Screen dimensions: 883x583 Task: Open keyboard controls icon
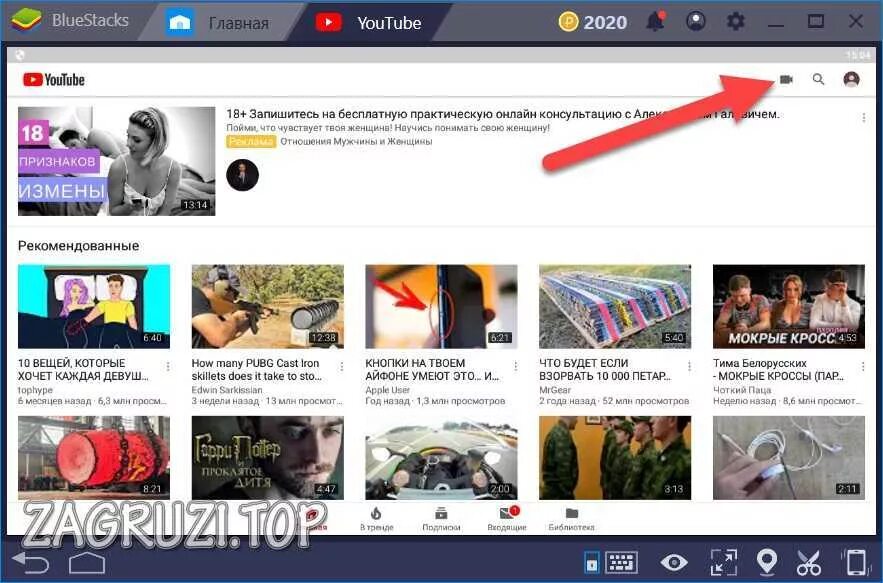(622, 562)
